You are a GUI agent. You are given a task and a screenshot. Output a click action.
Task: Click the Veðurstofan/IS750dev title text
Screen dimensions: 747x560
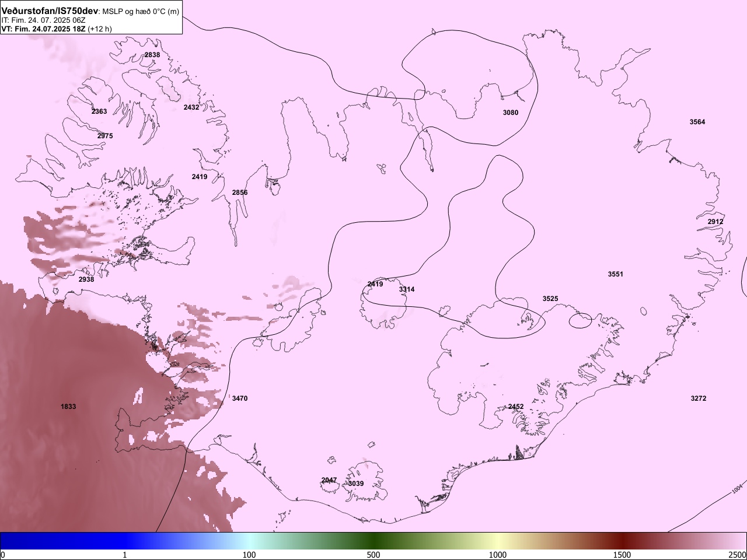[50, 11]
